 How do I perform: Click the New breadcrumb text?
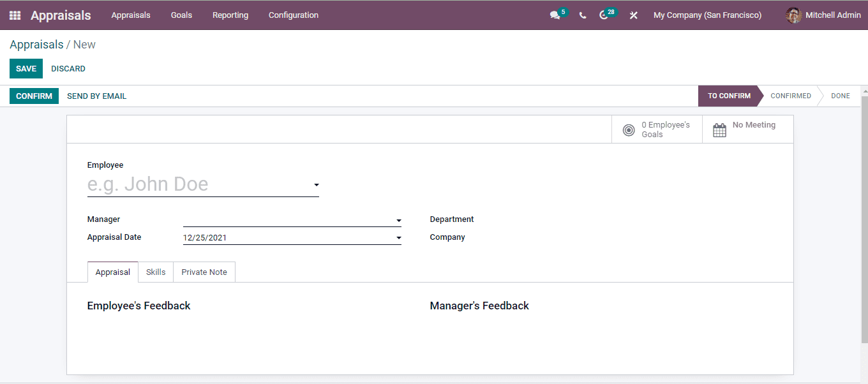click(84, 45)
